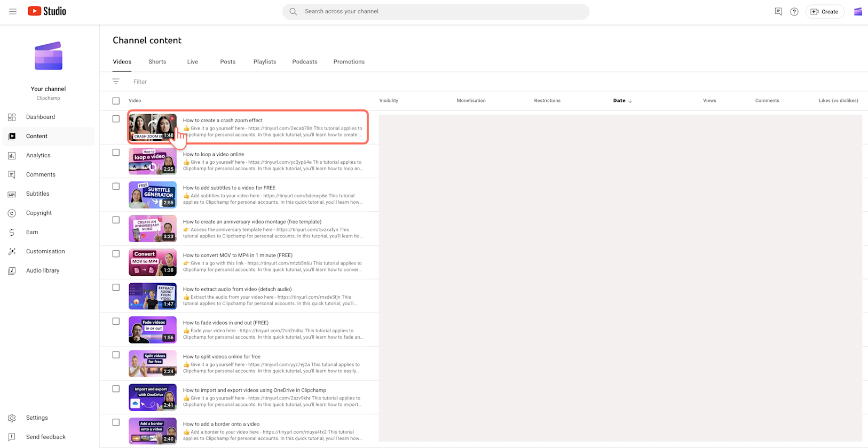868x448 pixels.
Task: Tick checkbox for add subtitles video
Action: point(116,186)
